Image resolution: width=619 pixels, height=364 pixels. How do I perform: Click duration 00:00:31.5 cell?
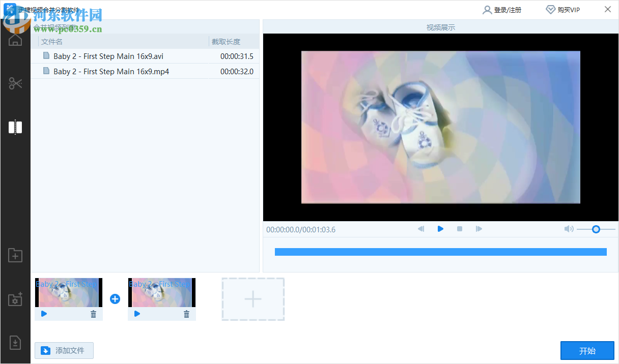(237, 56)
